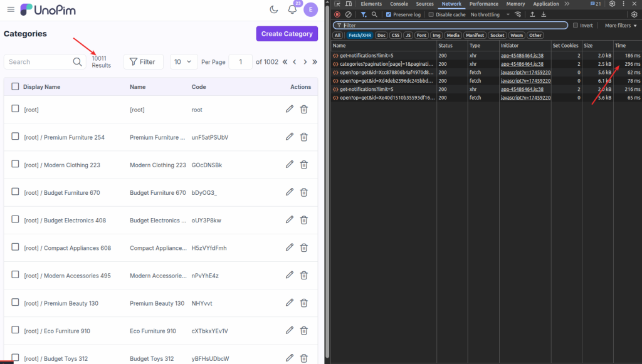
Task: Select the Budget Electronics 408 checkbox
Action: click(15, 219)
